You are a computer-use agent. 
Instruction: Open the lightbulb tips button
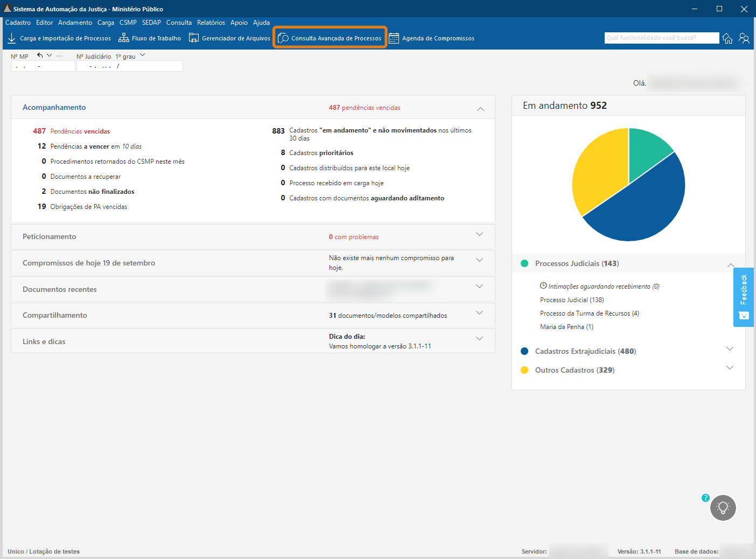point(723,508)
